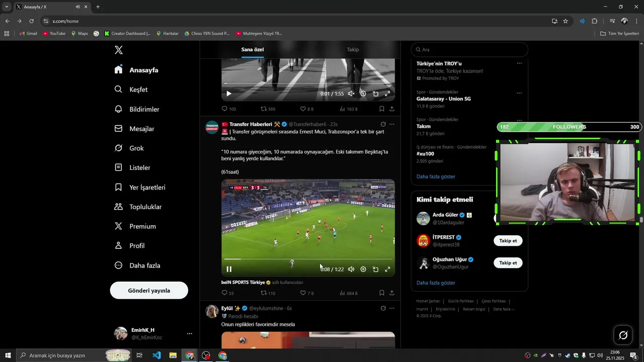Follow Oğuzhan Uğur with Takip et
Screen dimensions: 644x362
(x=508, y=263)
